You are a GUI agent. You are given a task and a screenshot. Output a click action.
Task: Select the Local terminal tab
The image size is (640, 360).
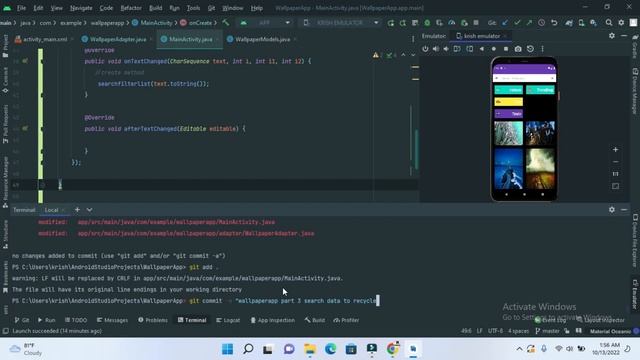51,210
